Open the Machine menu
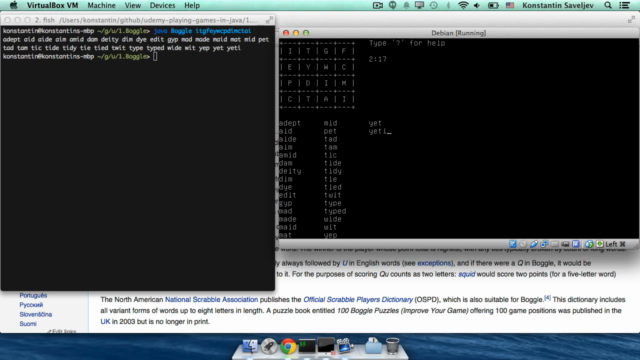This screenshot has width=640, height=360. pos(101,5)
